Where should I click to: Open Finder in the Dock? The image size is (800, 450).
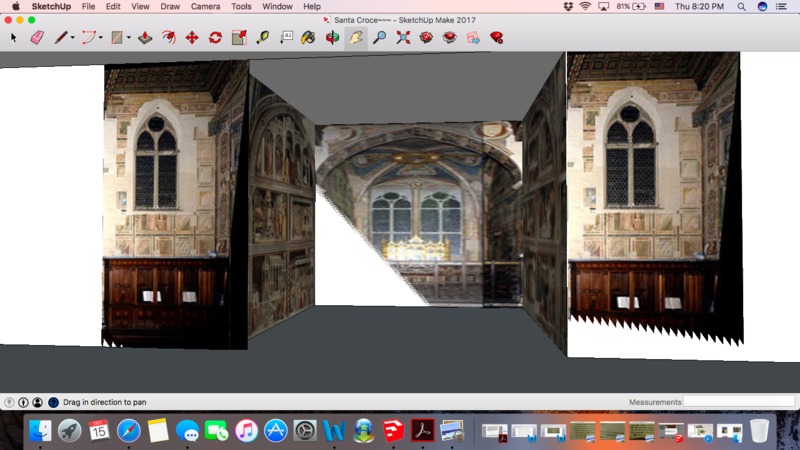[x=40, y=431]
